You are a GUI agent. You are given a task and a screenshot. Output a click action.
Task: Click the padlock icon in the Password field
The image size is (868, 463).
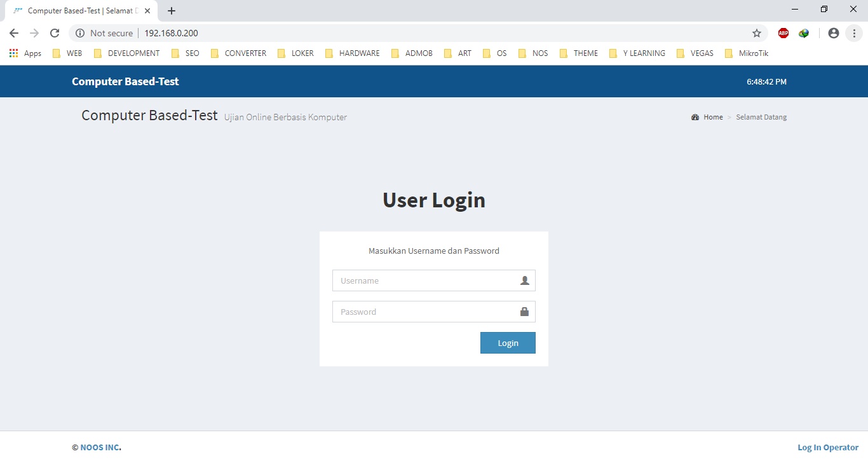(524, 312)
